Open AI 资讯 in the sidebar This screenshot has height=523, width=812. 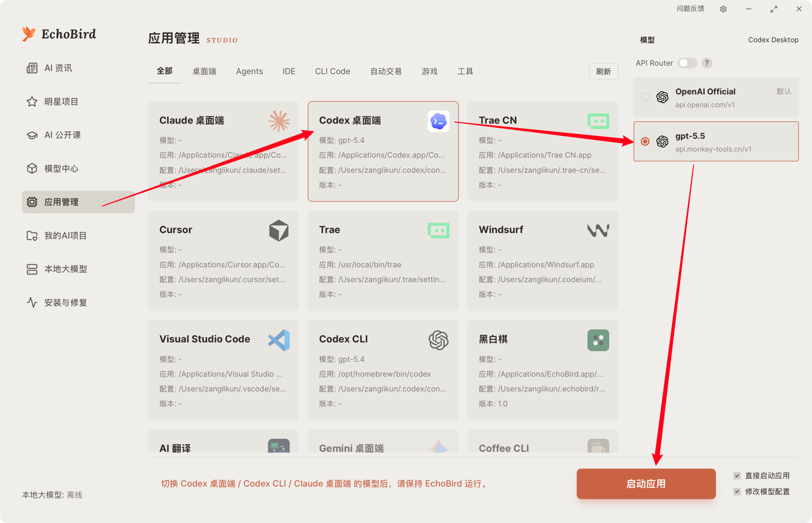pos(78,68)
